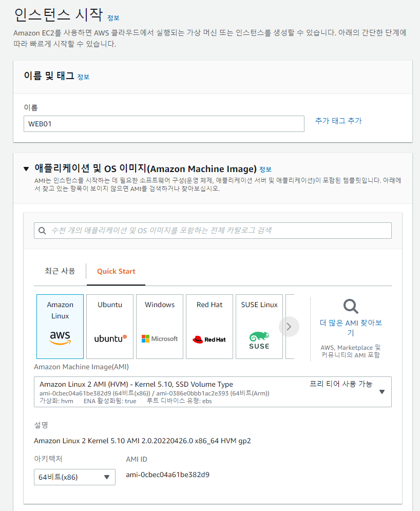The width and height of the screenshot is (420, 511).
Task: Click the AMI ID value ami-0cbec04a61be382d9
Action: [167, 475]
